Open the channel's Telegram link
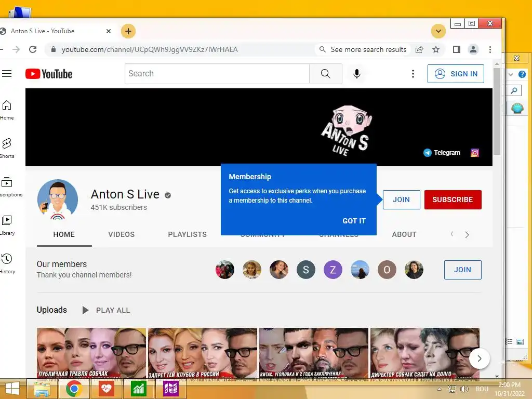This screenshot has width=532, height=399. [442, 153]
